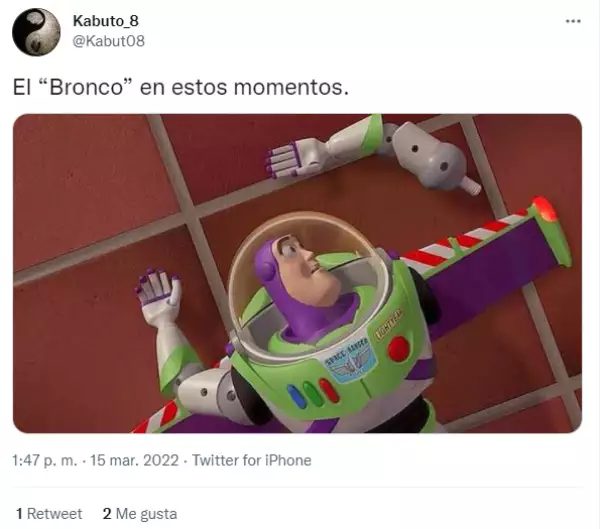Click the tweet text "en estos momentos."
The width and height of the screenshot is (600, 529).
(244, 87)
